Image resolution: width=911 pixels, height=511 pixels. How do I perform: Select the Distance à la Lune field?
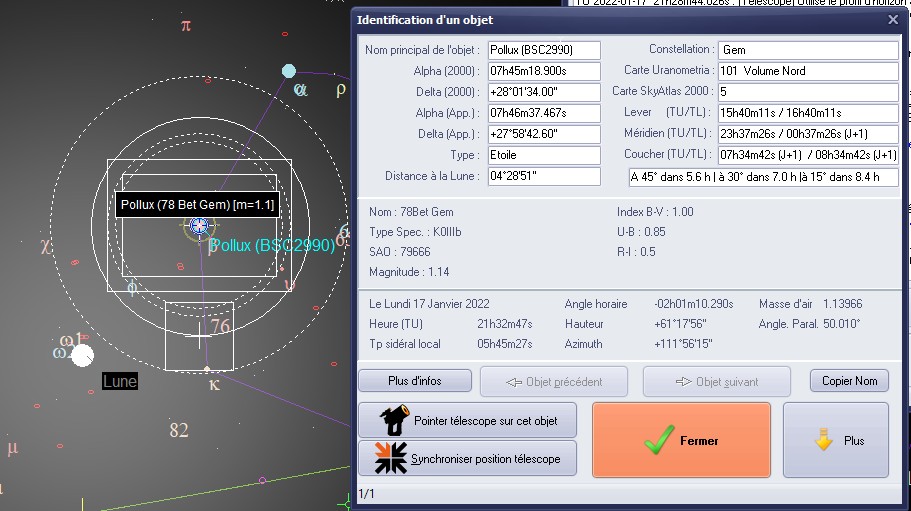point(544,176)
